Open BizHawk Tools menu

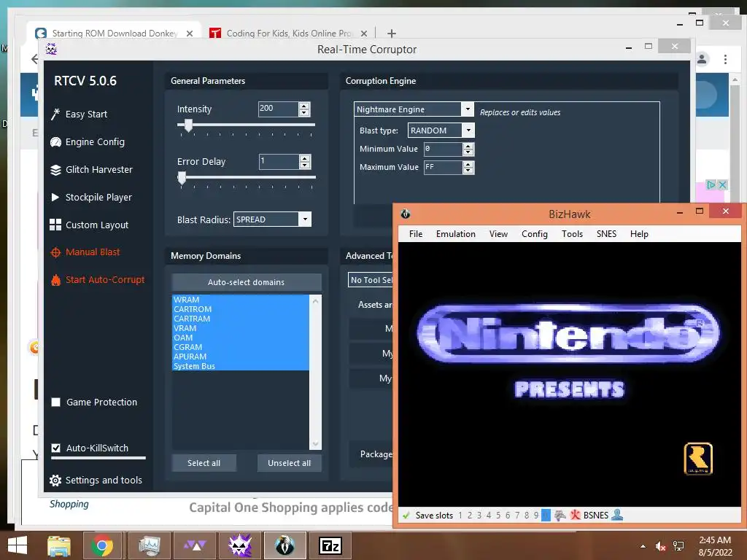(572, 234)
